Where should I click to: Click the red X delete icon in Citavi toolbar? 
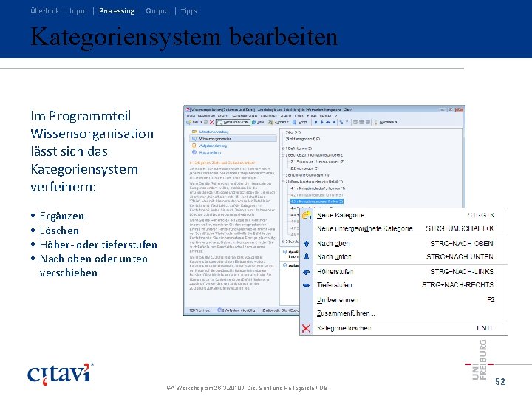click(212, 122)
